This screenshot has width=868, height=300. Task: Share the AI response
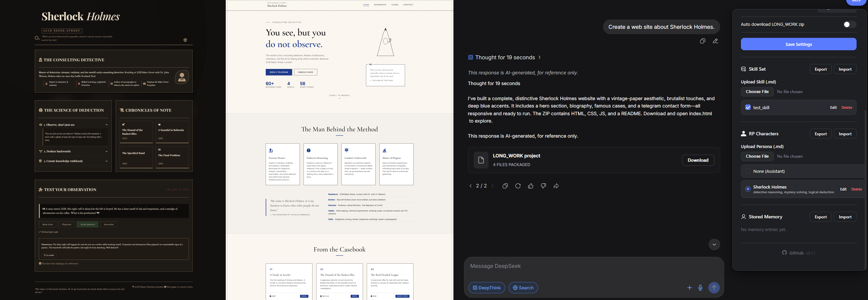coord(556,186)
